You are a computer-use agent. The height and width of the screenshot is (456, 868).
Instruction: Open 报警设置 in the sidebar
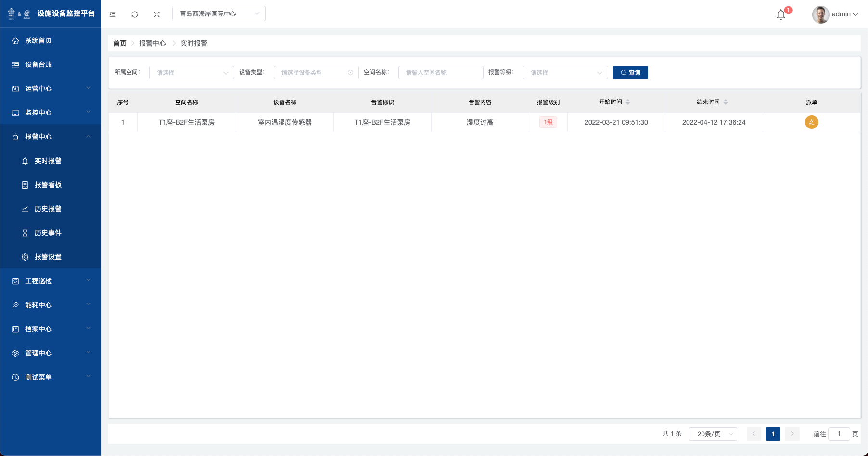(48, 257)
